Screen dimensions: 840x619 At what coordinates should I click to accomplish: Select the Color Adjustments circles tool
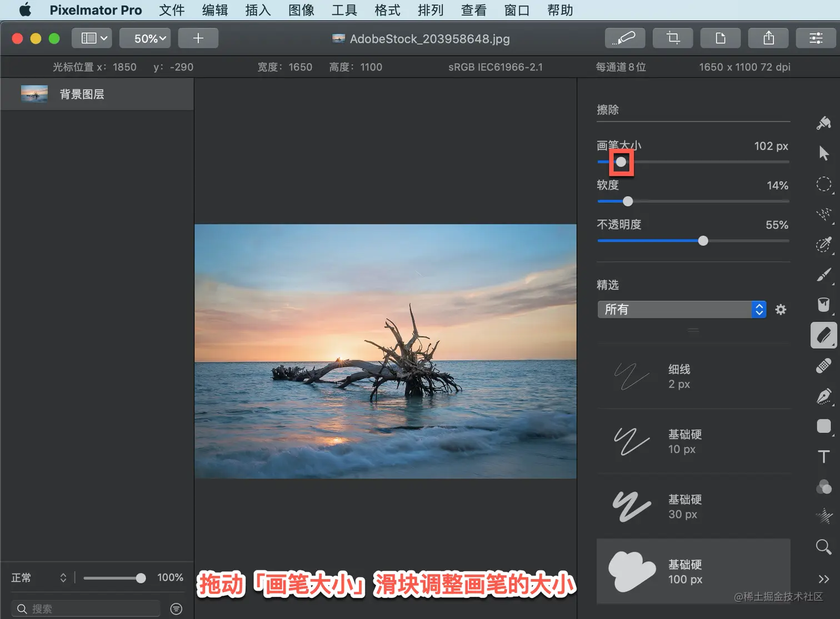point(823,487)
